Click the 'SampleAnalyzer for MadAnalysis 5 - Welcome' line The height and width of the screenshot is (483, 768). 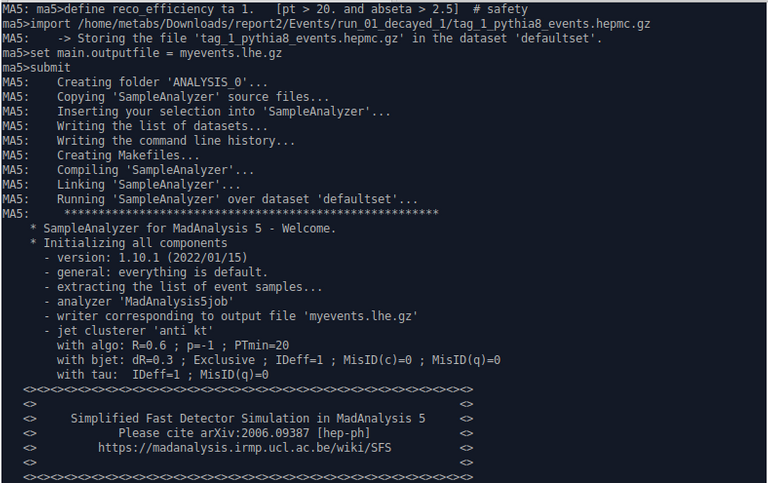click(183, 228)
